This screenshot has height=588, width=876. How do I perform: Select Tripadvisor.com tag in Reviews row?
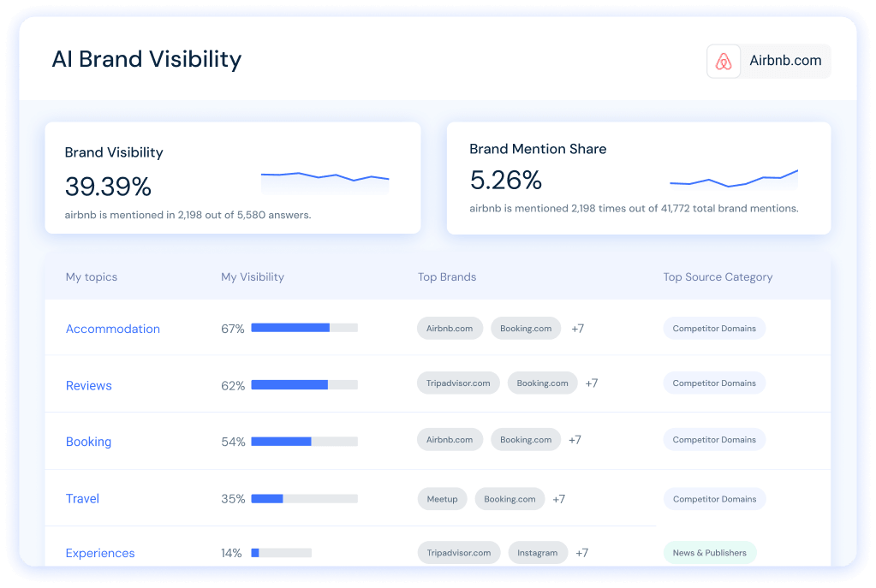(458, 383)
